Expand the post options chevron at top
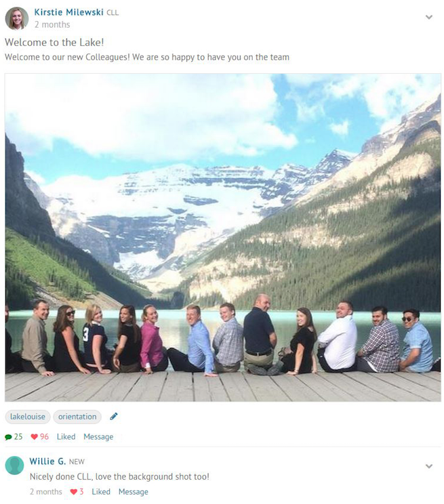 [x=428, y=17]
